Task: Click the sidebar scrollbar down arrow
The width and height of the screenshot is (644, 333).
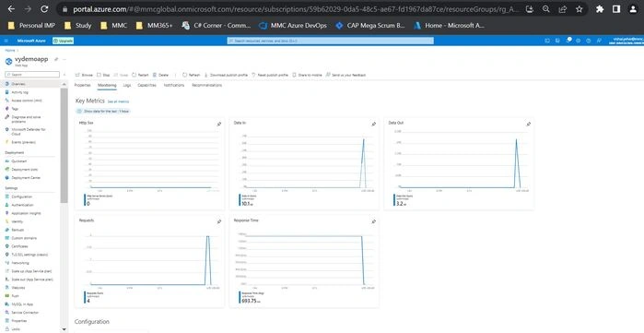Action: click(64, 329)
